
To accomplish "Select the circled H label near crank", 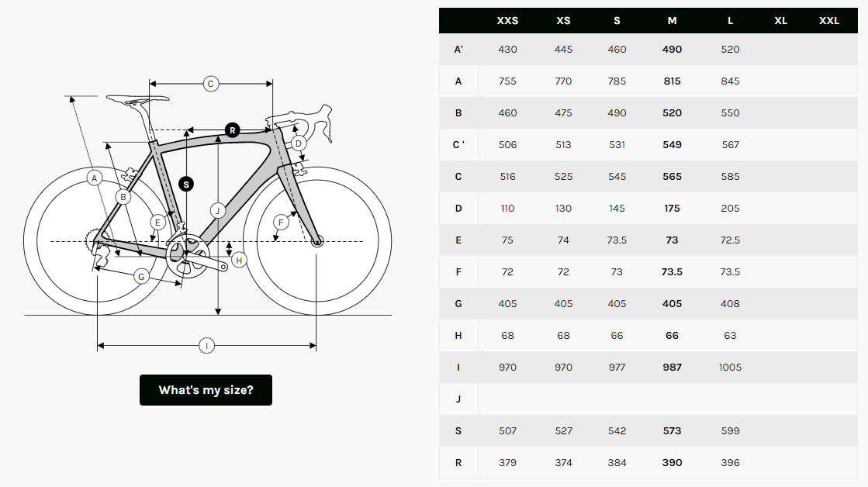I will click(x=239, y=260).
